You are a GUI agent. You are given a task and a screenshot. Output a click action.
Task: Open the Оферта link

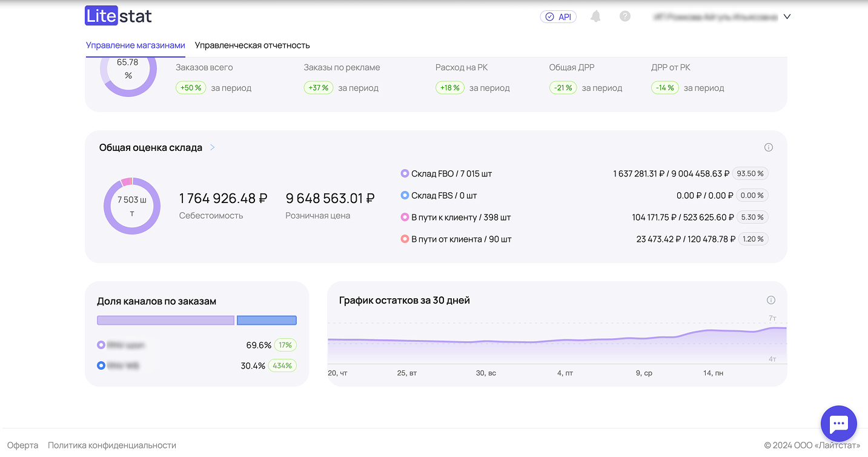click(x=24, y=444)
